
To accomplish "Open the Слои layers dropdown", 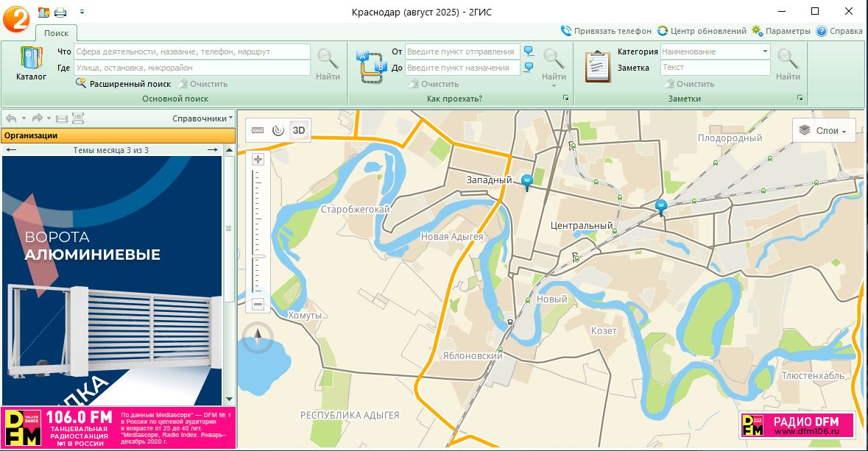I will (823, 130).
